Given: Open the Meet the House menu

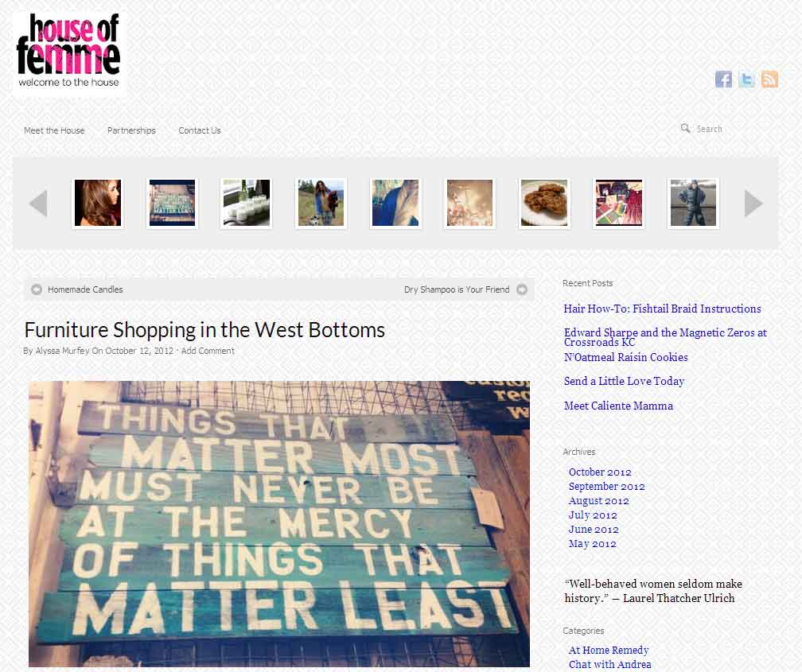Looking at the screenshot, I should click(54, 130).
